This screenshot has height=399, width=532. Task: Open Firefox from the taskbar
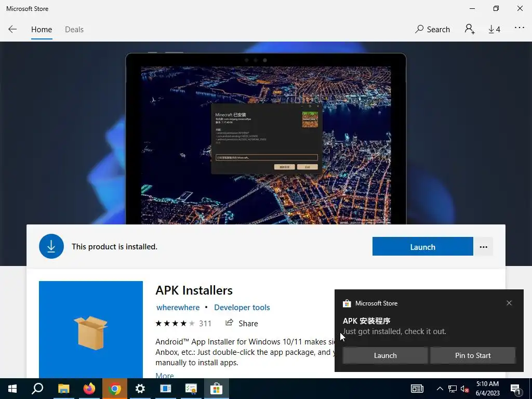[x=89, y=389]
